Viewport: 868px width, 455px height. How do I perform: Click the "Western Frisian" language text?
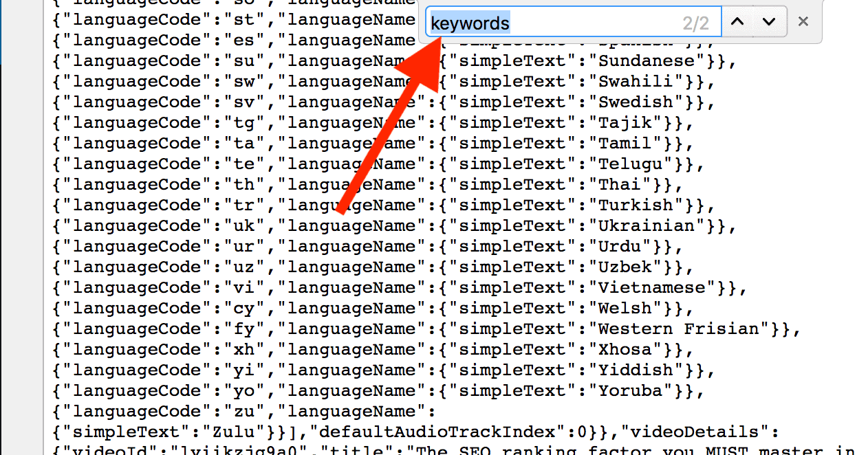coord(678,329)
